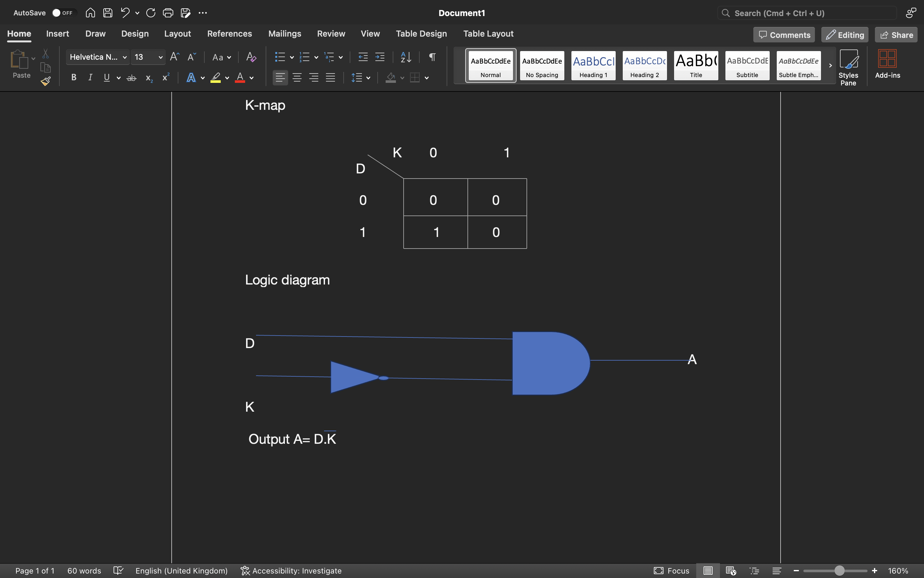Image resolution: width=924 pixels, height=578 pixels.
Task: Copy selection with the copy icon
Action: coord(46,67)
